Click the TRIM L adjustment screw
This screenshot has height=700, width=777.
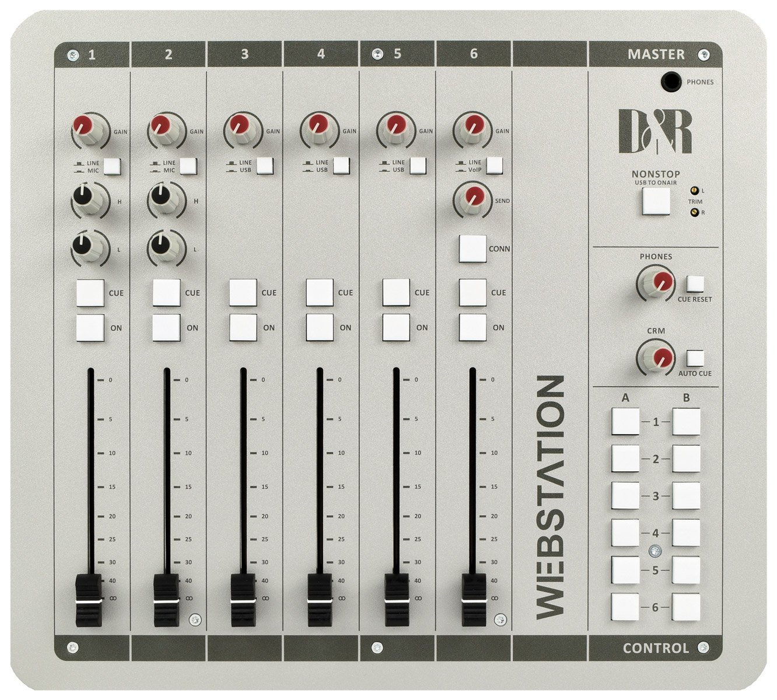694,191
